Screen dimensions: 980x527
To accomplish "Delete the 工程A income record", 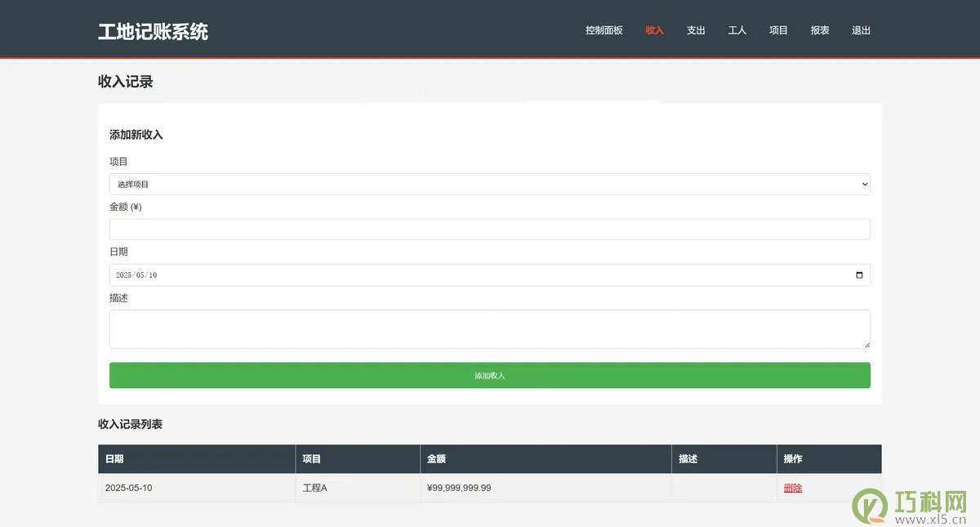I will (793, 488).
